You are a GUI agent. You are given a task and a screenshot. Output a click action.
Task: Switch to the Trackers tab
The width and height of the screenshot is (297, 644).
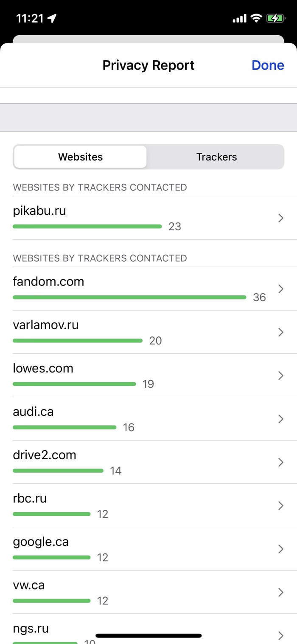pos(216,157)
